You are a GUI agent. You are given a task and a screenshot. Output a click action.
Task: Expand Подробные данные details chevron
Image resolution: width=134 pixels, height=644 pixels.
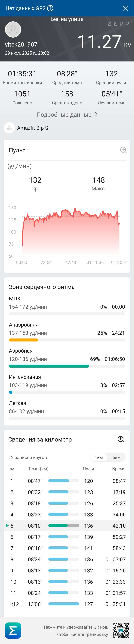(96, 114)
